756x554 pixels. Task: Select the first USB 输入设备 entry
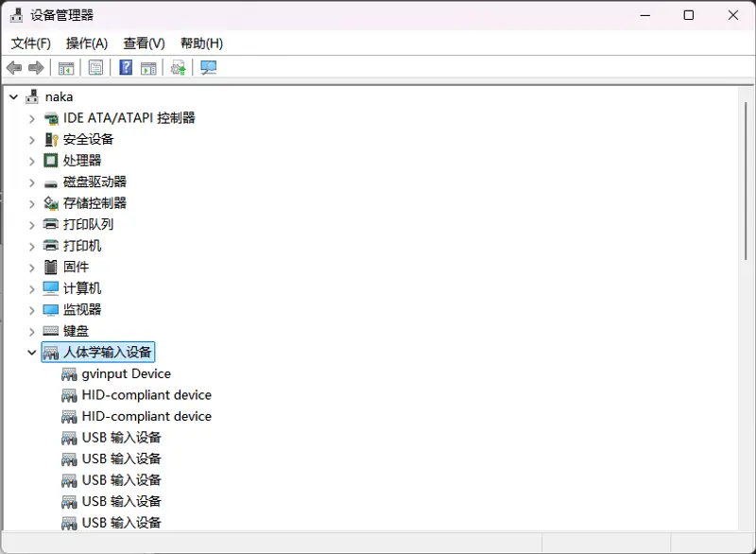pos(120,437)
